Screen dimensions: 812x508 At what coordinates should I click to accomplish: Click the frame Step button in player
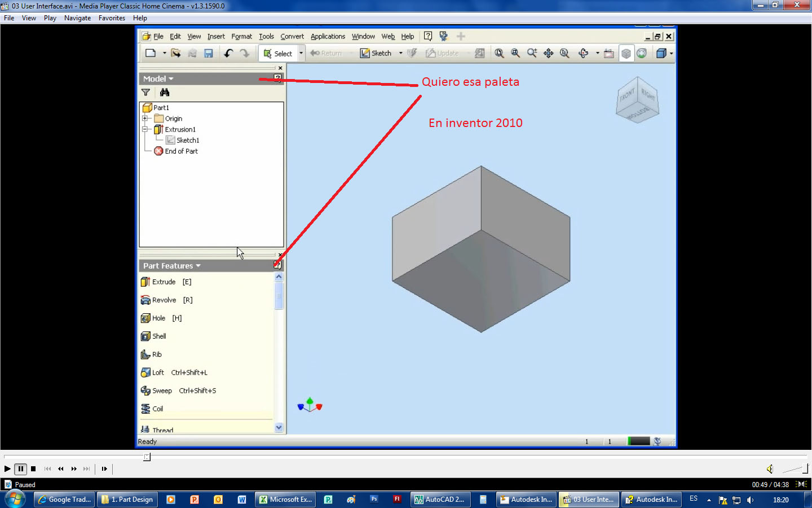coord(104,468)
